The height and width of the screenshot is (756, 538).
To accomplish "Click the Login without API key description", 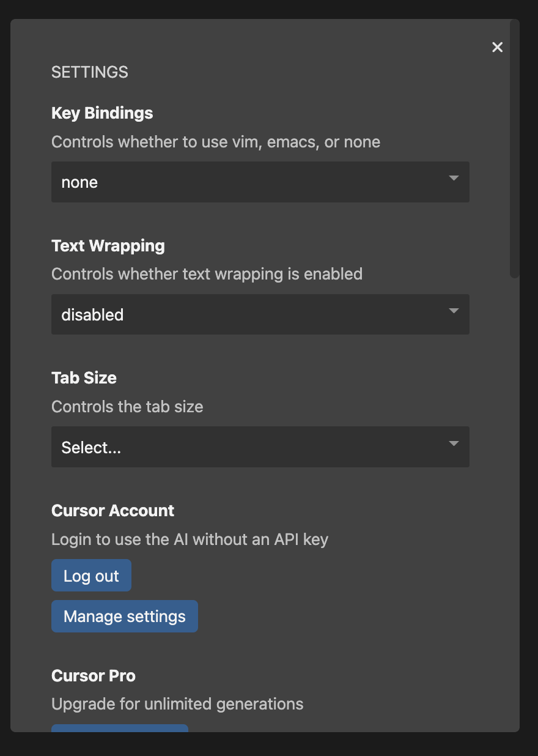I will coord(190,539).
